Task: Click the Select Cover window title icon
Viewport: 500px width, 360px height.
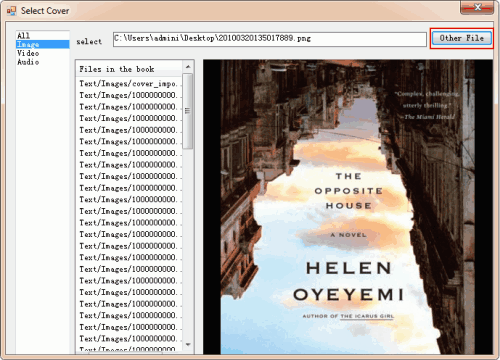Action: (11, 11)
